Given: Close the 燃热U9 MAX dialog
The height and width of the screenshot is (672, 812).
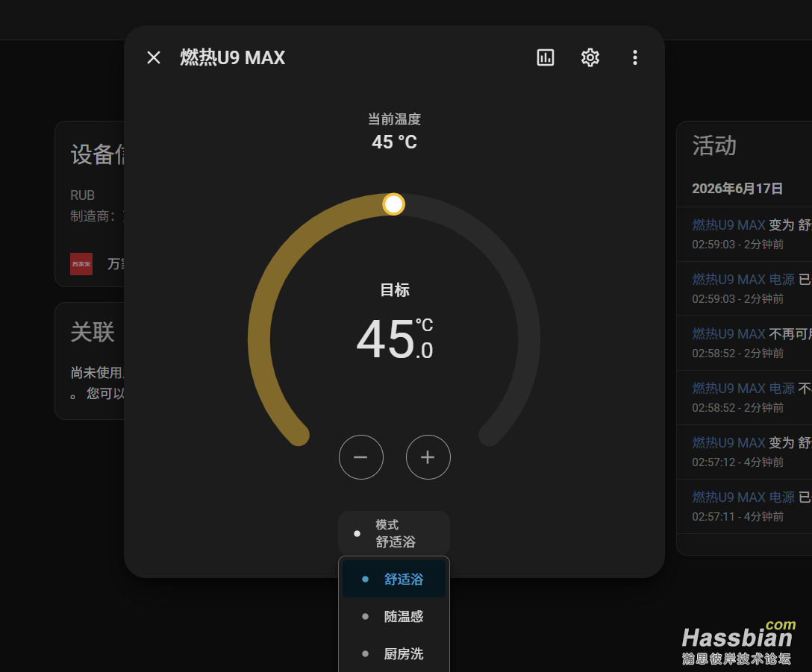Looking at the screenshot, I should 154,57.
